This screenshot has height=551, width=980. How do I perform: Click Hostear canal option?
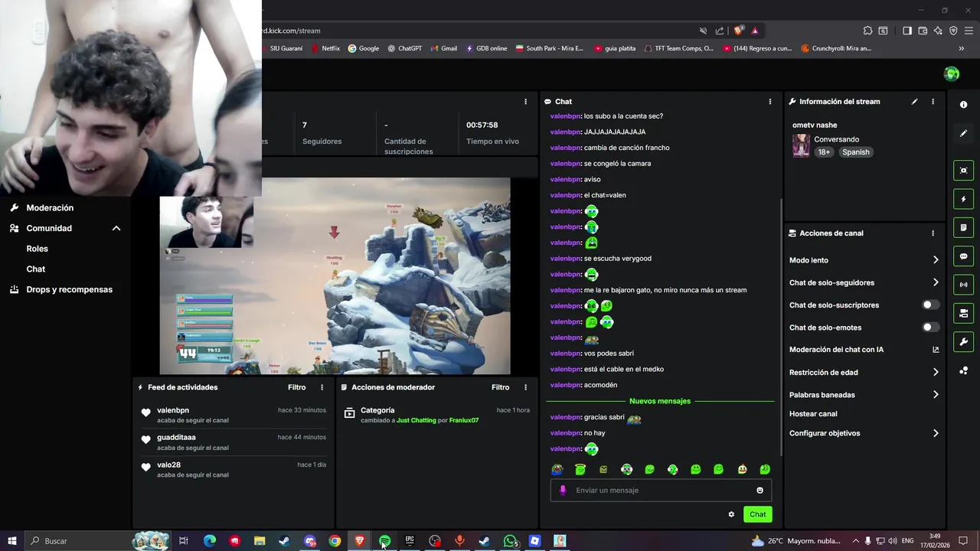[813, 414]
